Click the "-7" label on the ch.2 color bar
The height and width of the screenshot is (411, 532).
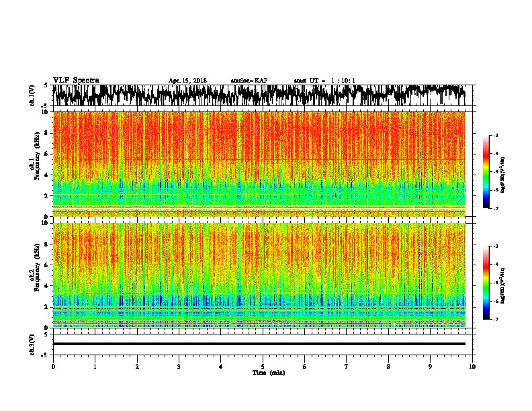(496, 320)
